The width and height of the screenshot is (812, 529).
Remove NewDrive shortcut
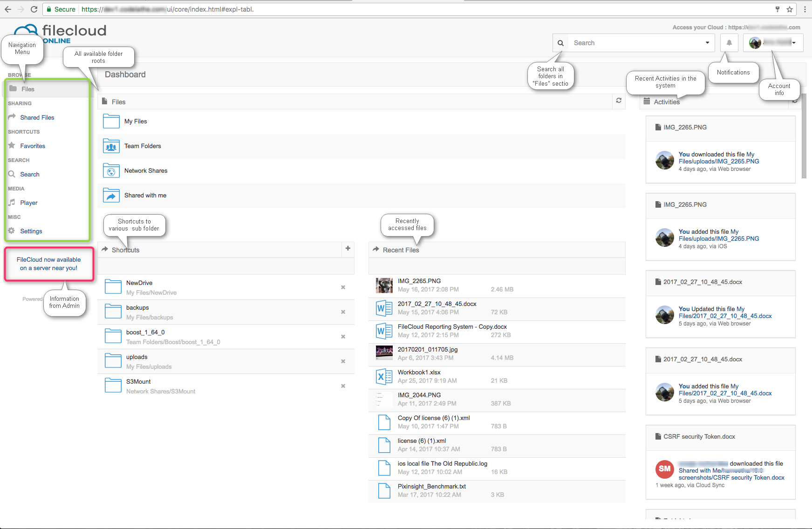tap(343, 287)
